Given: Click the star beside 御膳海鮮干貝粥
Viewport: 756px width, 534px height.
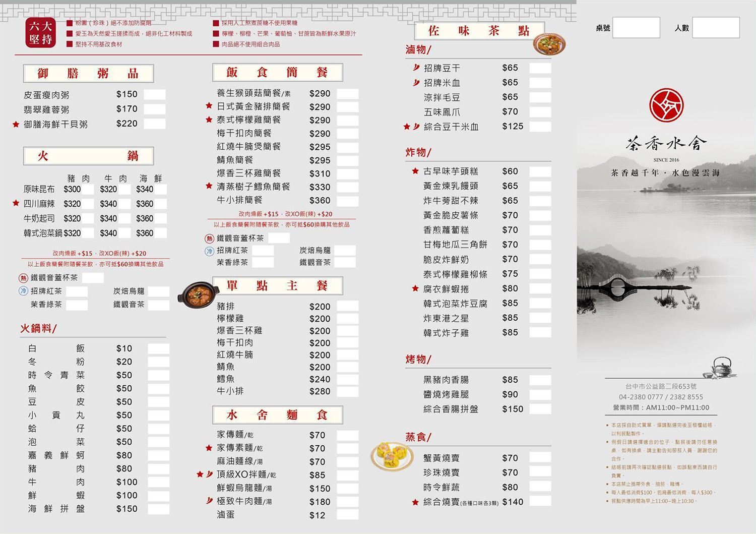Looking at the screenshot, I should coord(16,124).
